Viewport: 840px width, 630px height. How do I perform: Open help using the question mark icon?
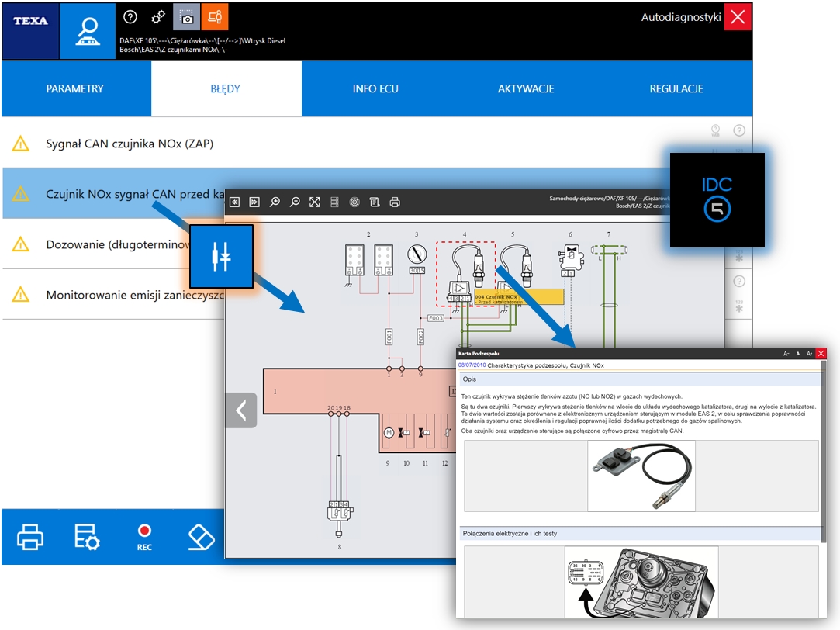(130, 16)
